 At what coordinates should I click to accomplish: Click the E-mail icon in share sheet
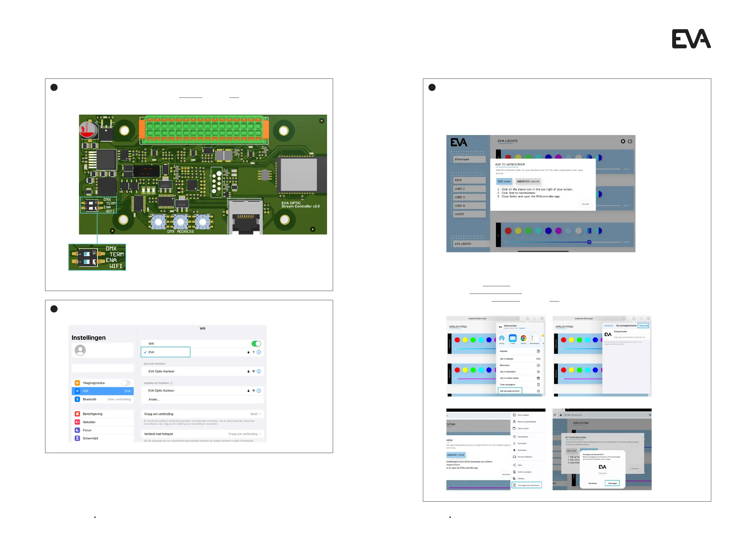(512, 338)
